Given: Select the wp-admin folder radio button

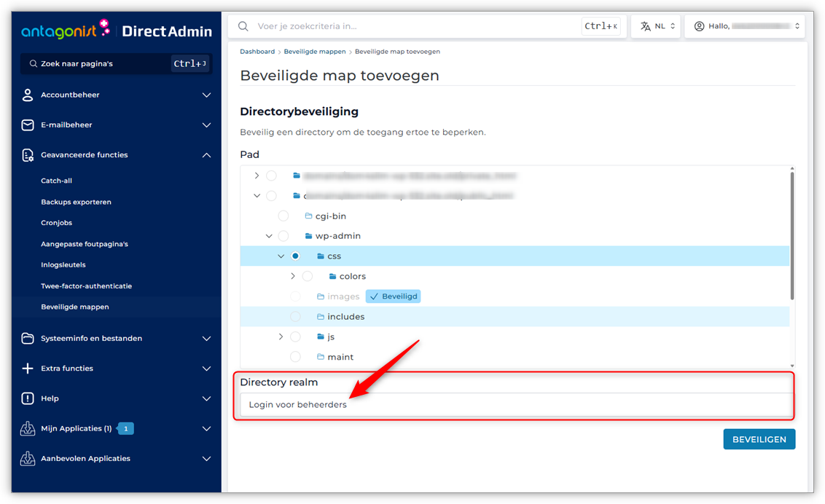Looking at the screenshot, I should click(x=284, y=236).
